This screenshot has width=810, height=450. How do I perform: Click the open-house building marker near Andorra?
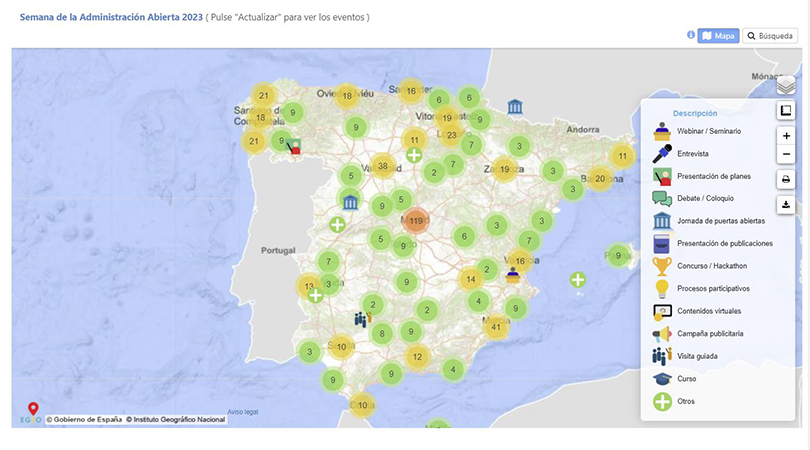(x=515, y=107)
